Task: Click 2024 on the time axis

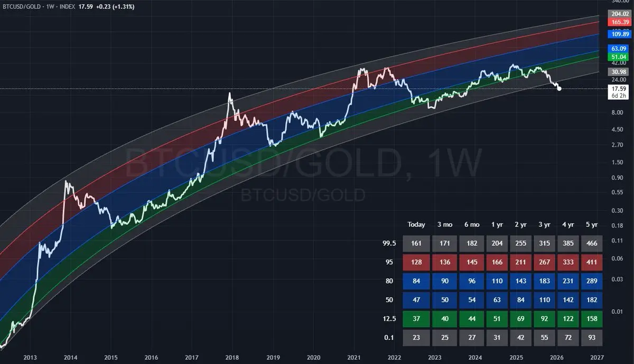Action: 475,357
